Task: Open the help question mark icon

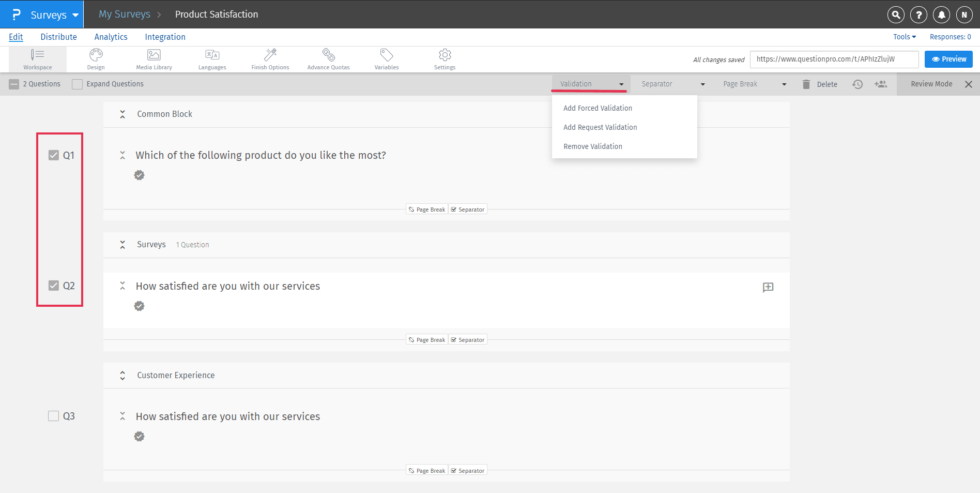Action: pos(918,15)
